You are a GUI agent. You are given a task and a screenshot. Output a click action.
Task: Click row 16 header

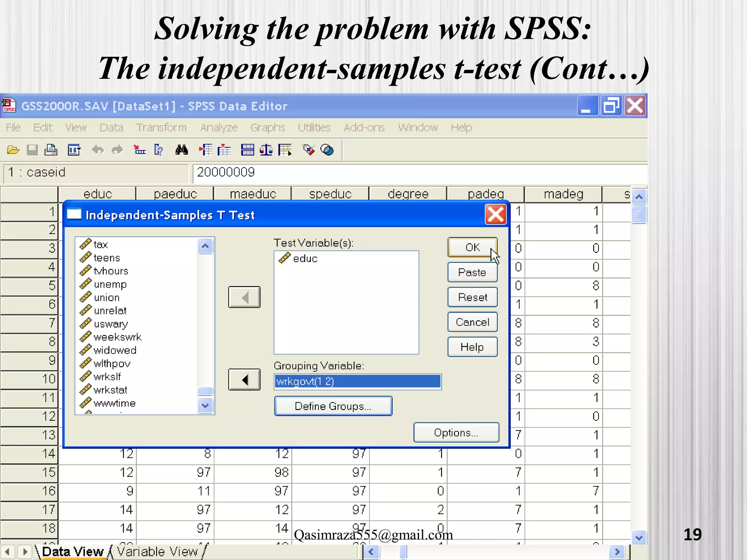[29, 491]
